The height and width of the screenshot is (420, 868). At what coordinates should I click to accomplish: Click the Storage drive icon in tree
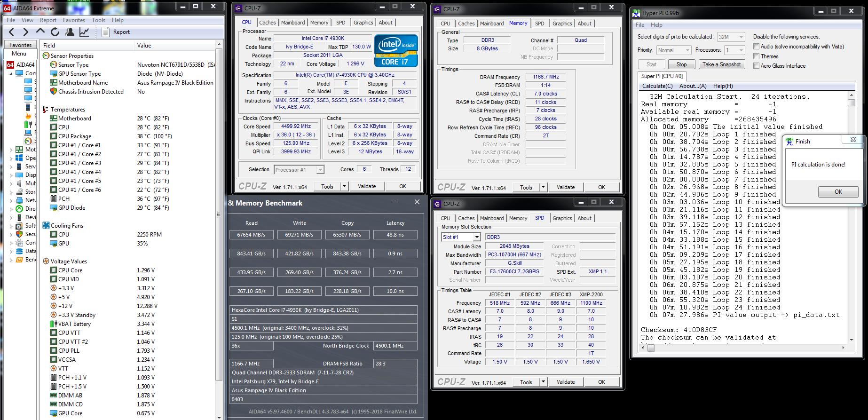click(x=19, y=192)
